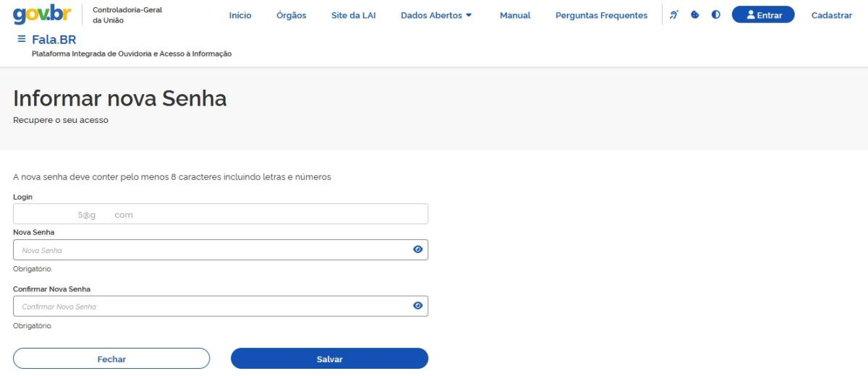The height and width of the screenshot is (376, 868).
Task: Click Plataforma Integrada de Ouvidoria subtitle
Action: [x=132, y=54]
